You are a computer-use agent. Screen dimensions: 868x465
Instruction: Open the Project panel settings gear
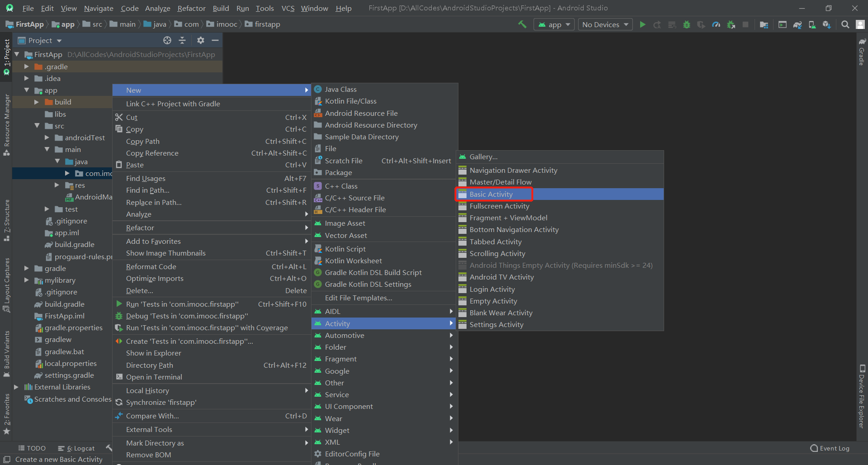tap(201, 40)
